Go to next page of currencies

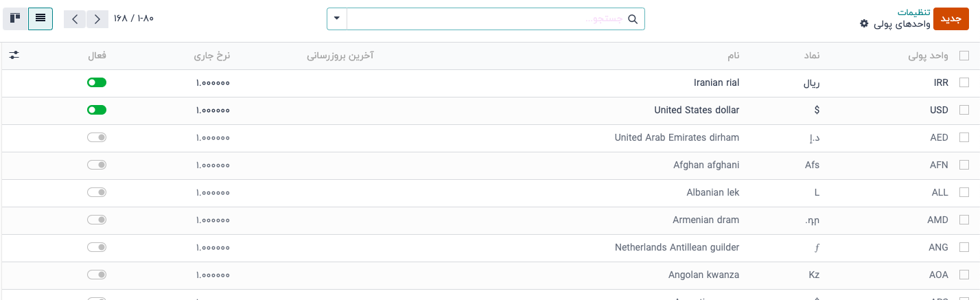coord(97,19)
